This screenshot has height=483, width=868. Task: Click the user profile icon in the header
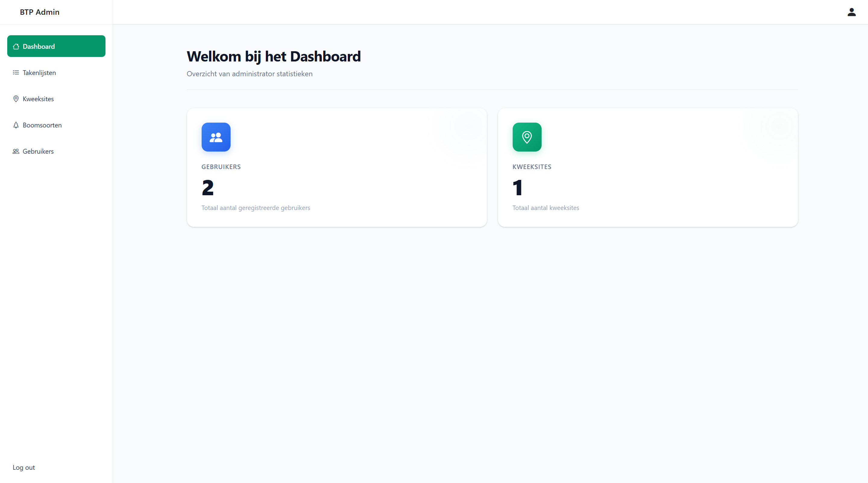tap(851, 12)
